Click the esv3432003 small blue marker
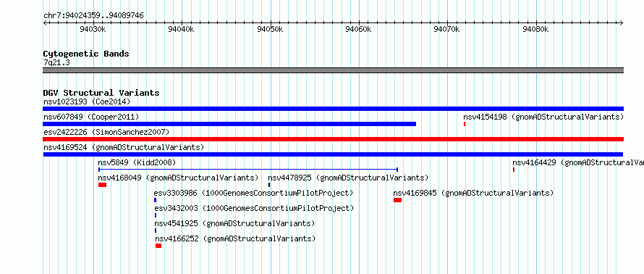Screen dimensions: 644x274 156,215
